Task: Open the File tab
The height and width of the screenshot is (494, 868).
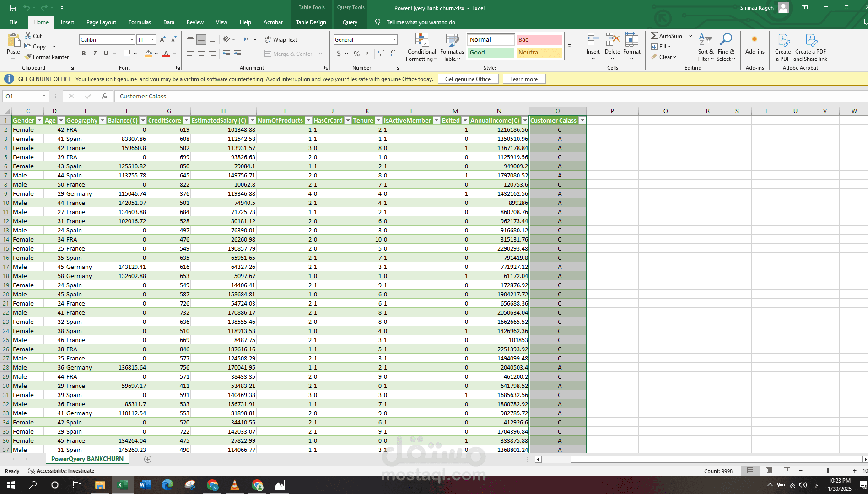Action: click(13, 22)
